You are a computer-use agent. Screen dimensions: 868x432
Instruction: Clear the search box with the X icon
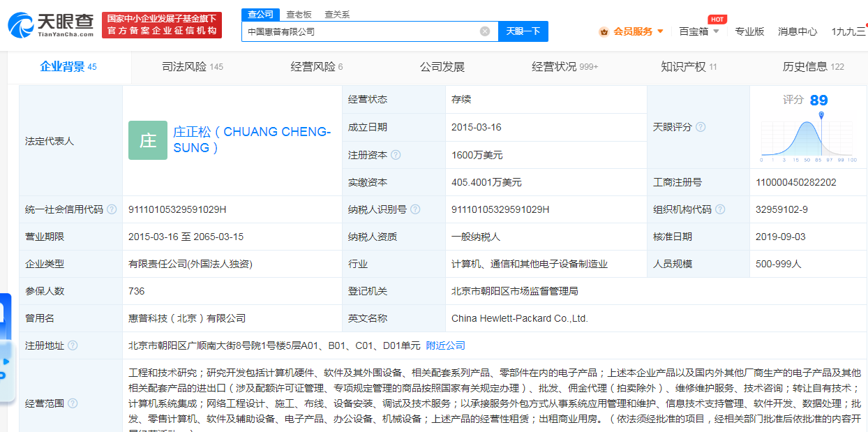[x=485, y=31]
